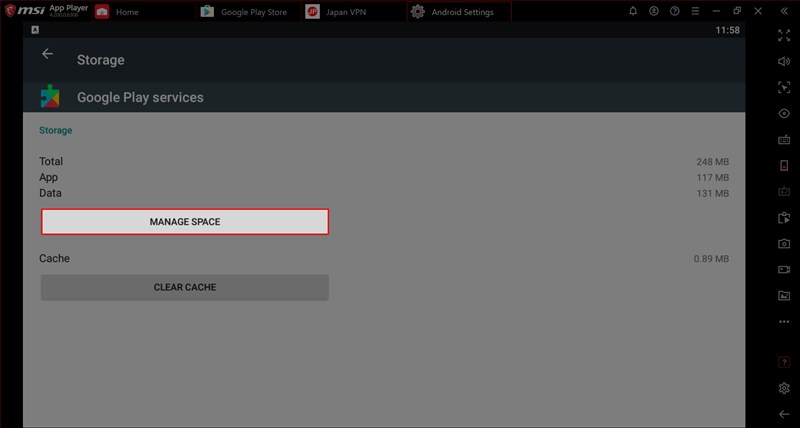
Task: Open the account profile icon
Action: [x=654, y=11]
